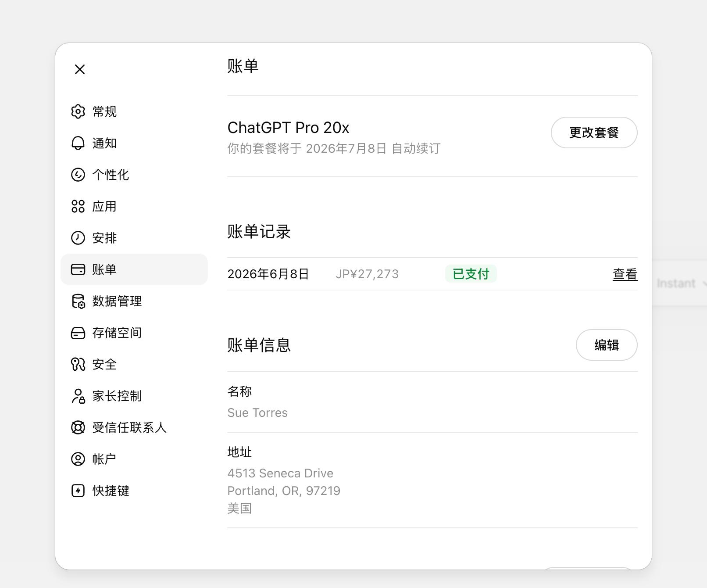Open 个性化 via its smiley icon
707x588 pixels.
click(x=78, y=175)
